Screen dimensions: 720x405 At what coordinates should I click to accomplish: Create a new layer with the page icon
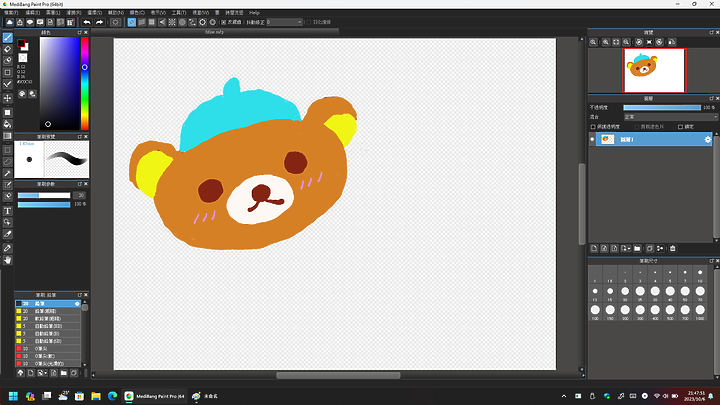tap(594, 248)
